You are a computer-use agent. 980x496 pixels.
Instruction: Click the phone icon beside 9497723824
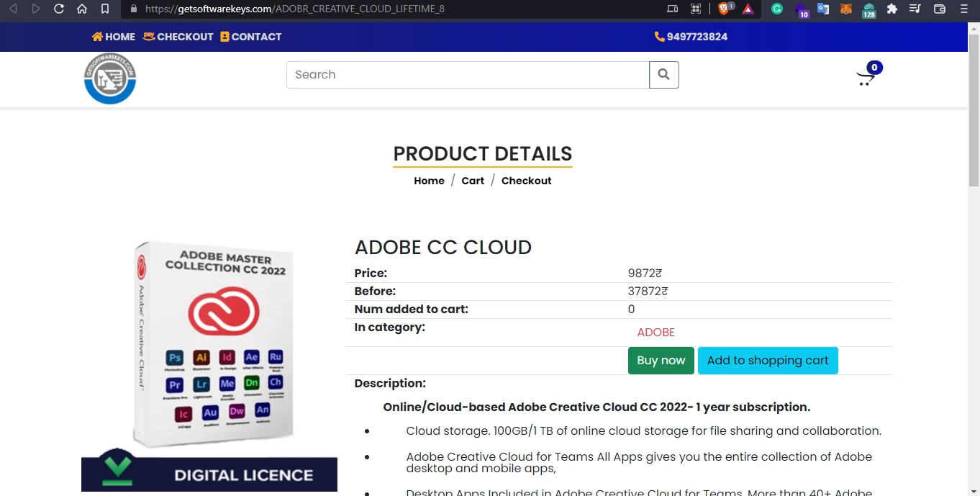[x=659, y=37]
